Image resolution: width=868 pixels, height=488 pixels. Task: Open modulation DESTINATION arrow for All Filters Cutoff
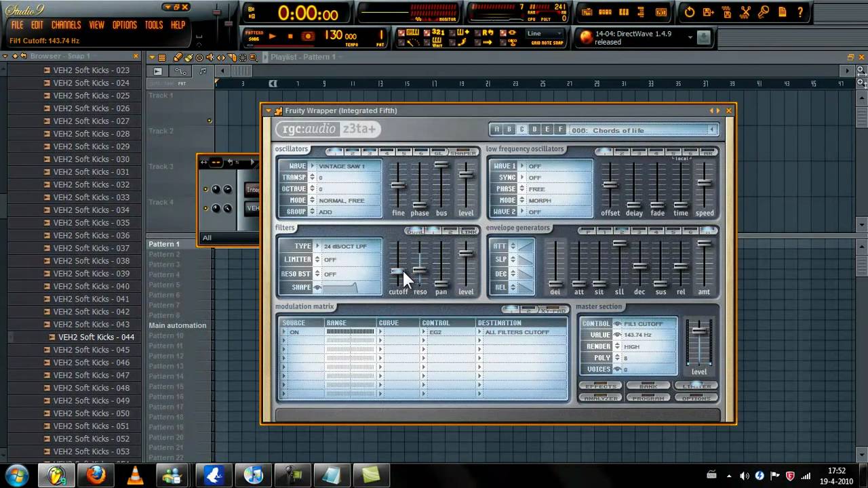(x=480, y=332)
